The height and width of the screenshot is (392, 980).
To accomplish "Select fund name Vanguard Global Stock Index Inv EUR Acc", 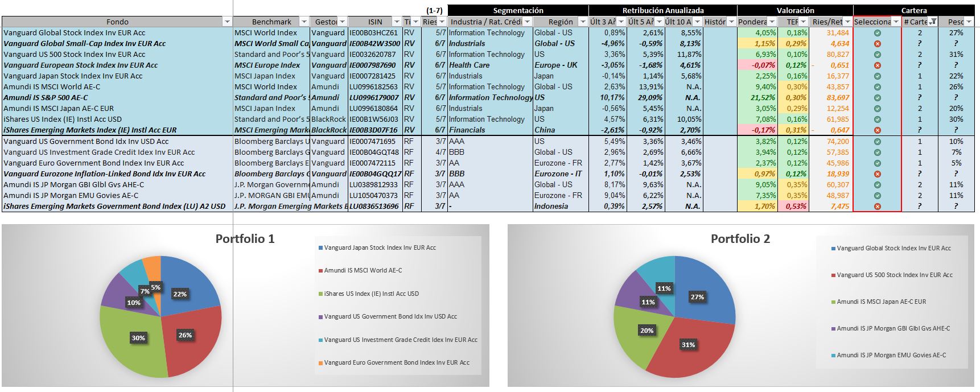I will tap(75, 33).
